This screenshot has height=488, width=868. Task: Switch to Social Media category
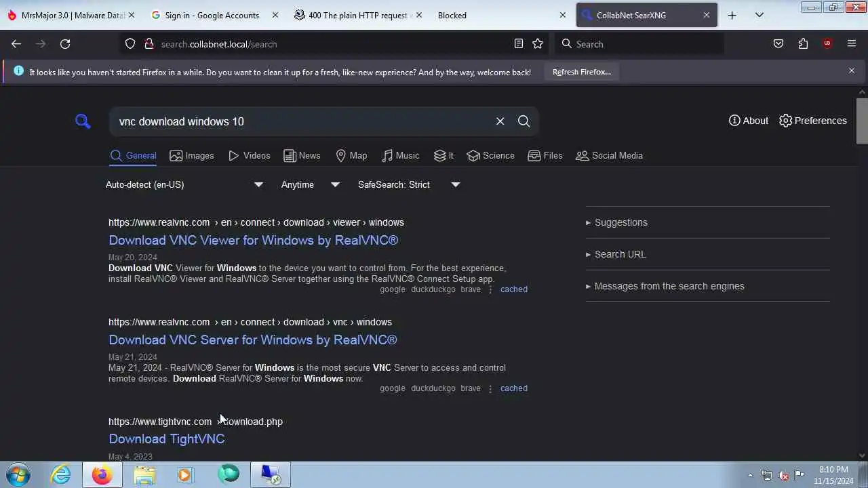tap(609, 156)
